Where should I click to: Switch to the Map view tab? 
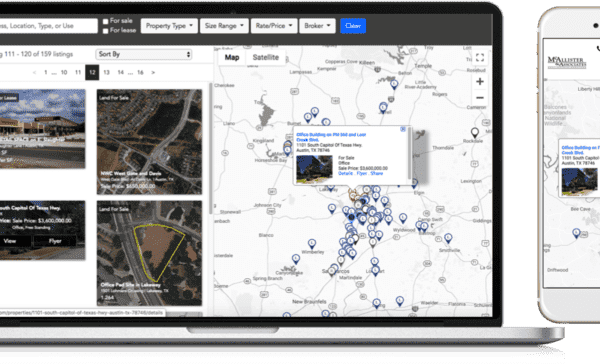(232, 57)
